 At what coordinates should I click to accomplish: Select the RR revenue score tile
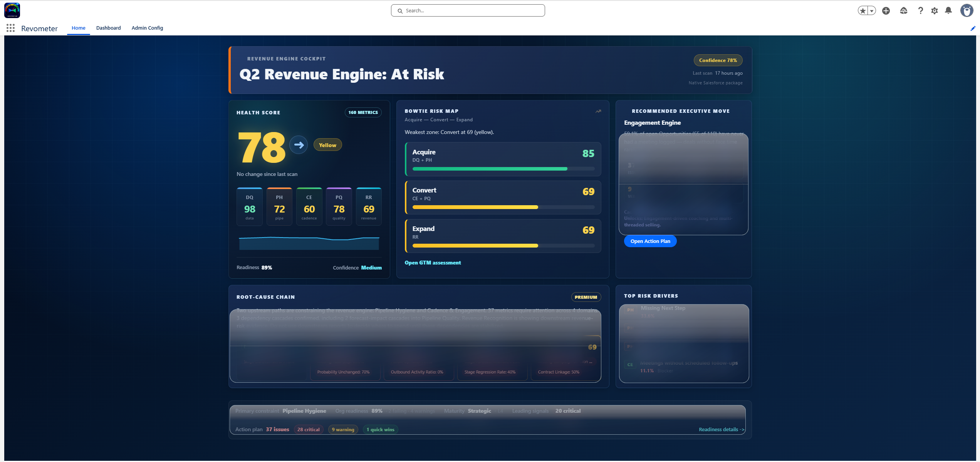(x=369, y=206)
